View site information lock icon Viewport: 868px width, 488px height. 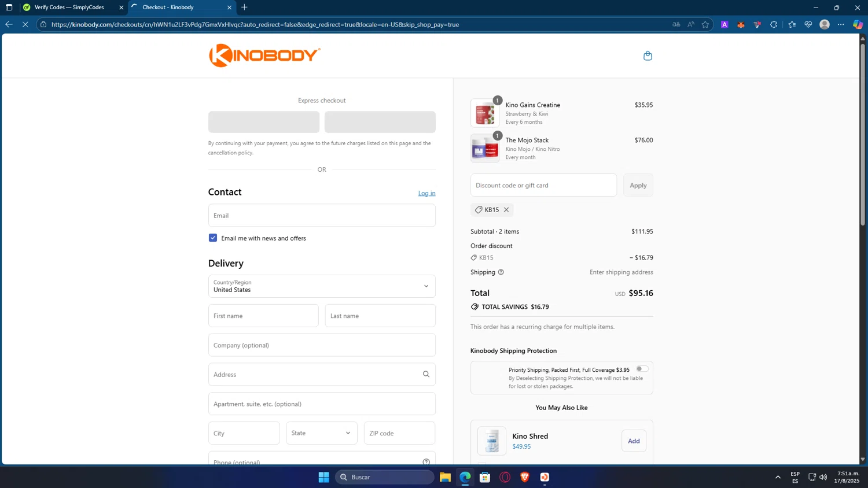point(43,24)
